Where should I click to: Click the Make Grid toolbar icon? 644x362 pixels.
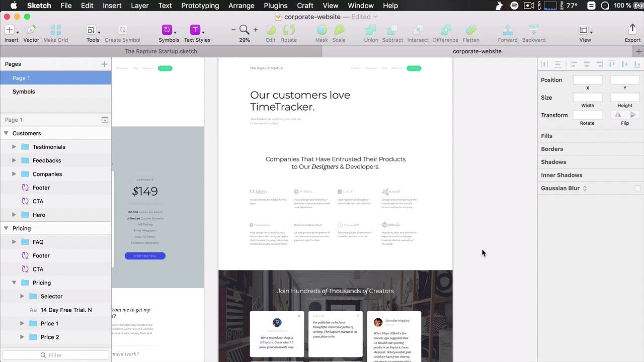coord(55,30)
